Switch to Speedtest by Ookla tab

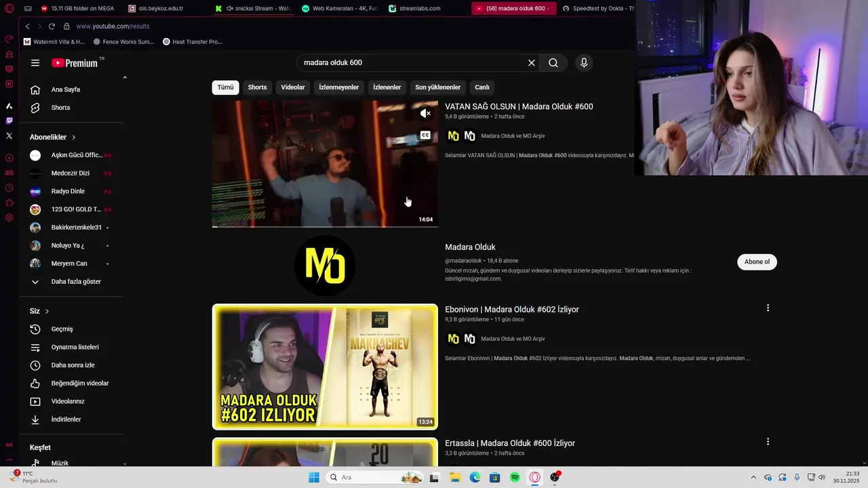tap(598, 8)
